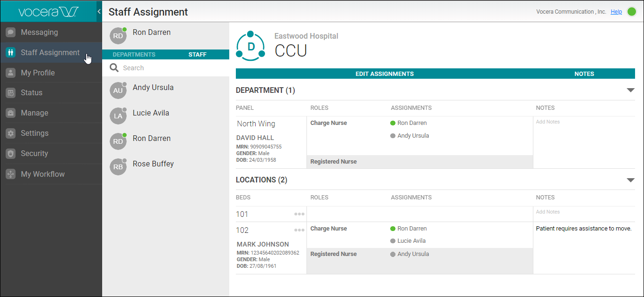Viewport: 644px width, 297px height.
Task: Click the Help link
Action: (616, 11)
